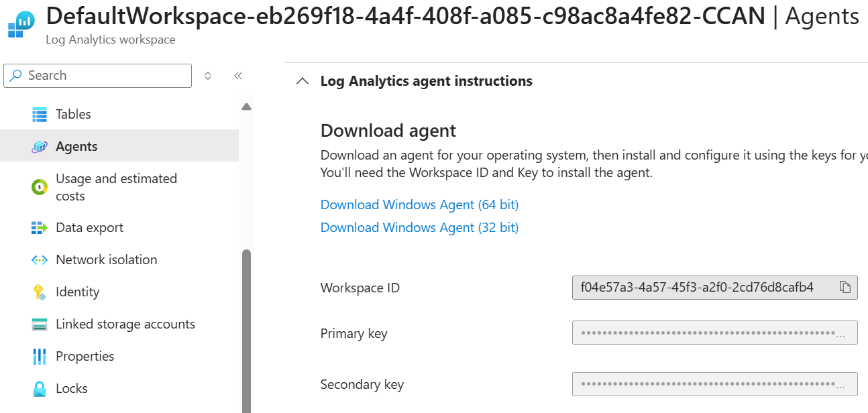Click the Tables grid icon
Image resolution: width=868 pixels, height=413 pixels.
coord(40,115)
